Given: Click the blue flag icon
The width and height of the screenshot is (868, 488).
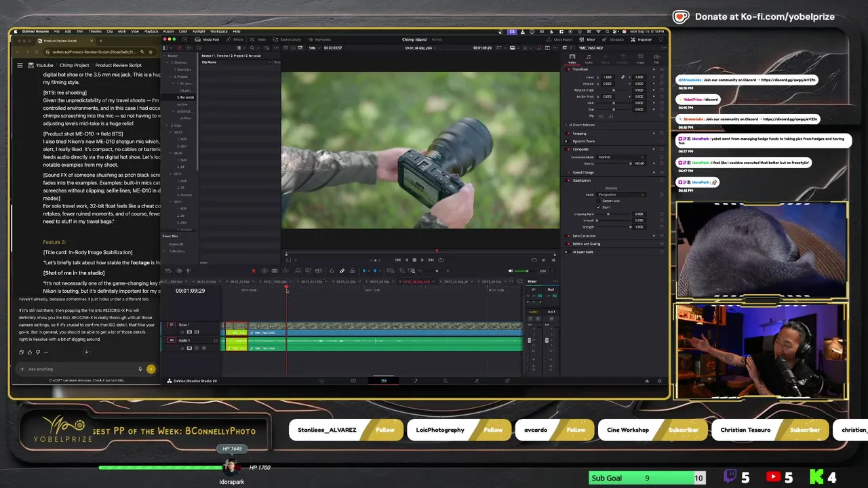Looking at the screenshot, I should (364, 271).
